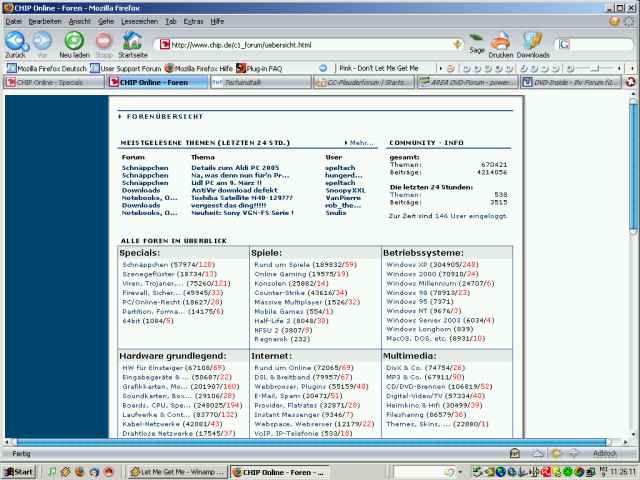This screenshot has height=480, width=640.
Task: Open the Bearbeiten menu
Action: (45, 21)
